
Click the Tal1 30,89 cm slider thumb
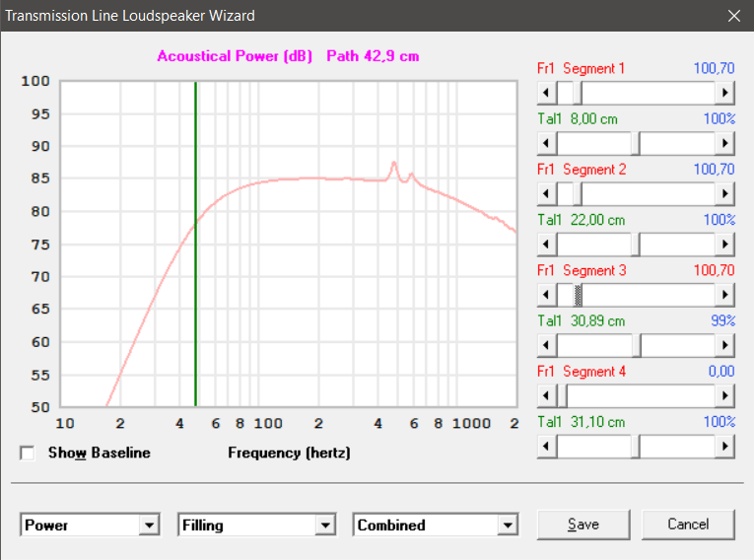point(637,345)
